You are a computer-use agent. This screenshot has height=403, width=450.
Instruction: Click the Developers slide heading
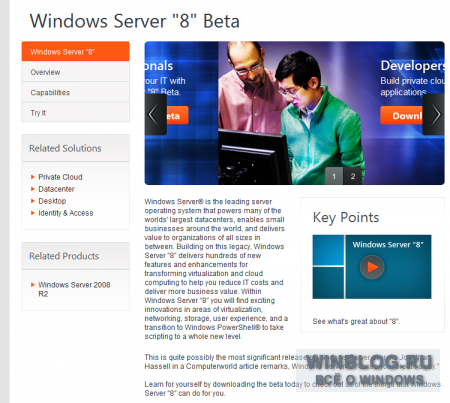pos(412,65)
